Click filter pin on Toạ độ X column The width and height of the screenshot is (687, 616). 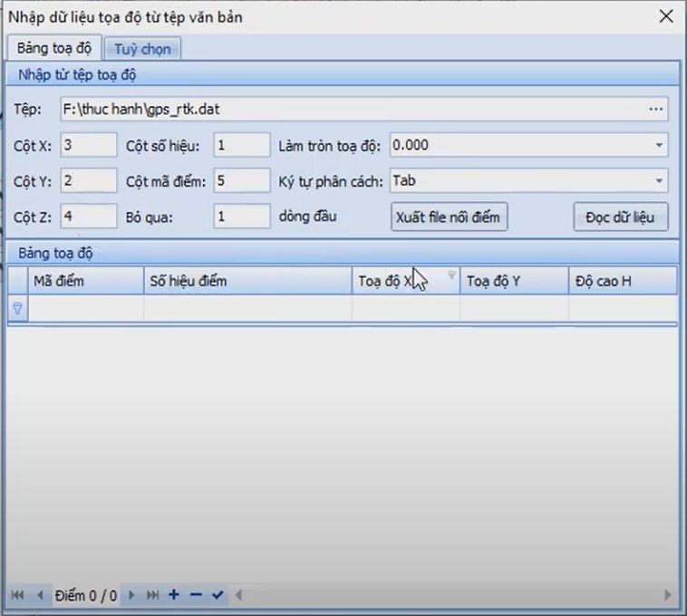pyautogui.click(x=451, y=274)
